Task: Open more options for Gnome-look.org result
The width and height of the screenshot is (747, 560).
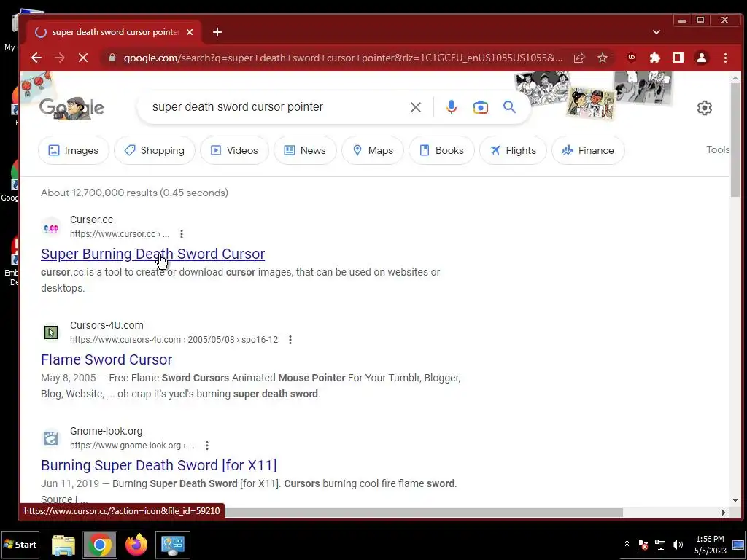Action: (x=206, y=446)
